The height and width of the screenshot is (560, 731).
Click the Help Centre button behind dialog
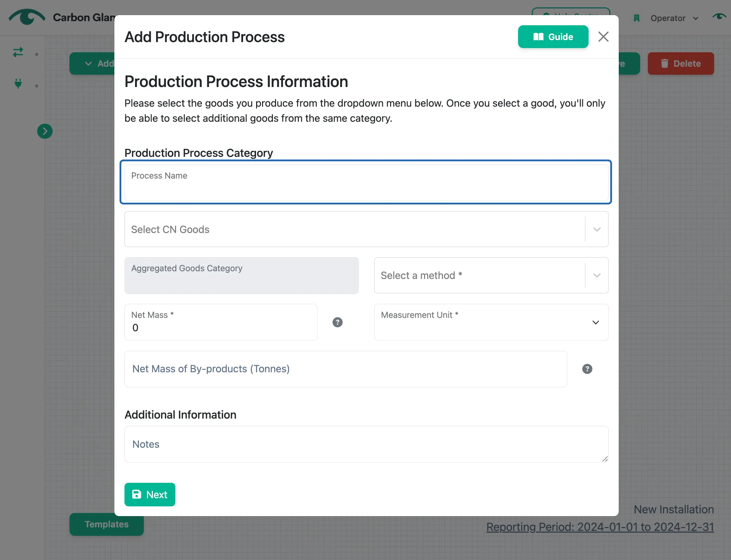(571, 12)
